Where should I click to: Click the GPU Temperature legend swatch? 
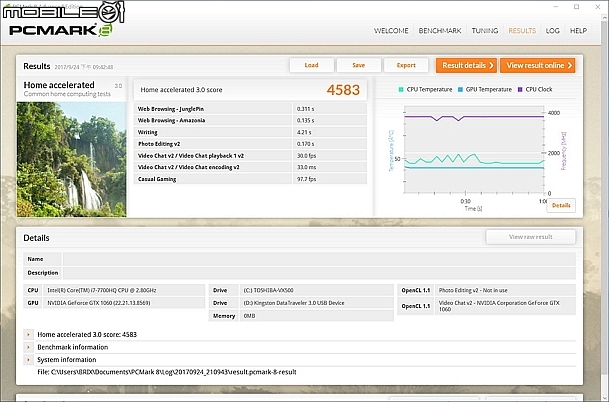pyautogui.click(x=460, y=89)
